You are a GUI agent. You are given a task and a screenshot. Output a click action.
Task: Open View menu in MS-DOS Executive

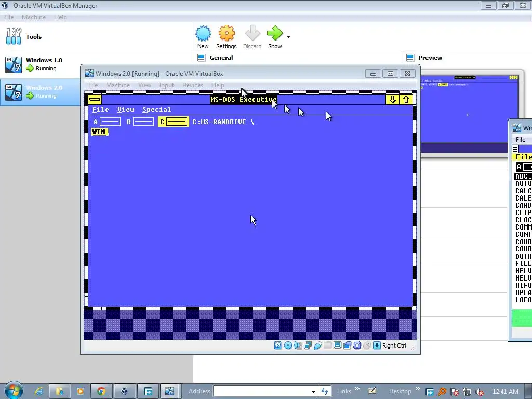(126, 110)
